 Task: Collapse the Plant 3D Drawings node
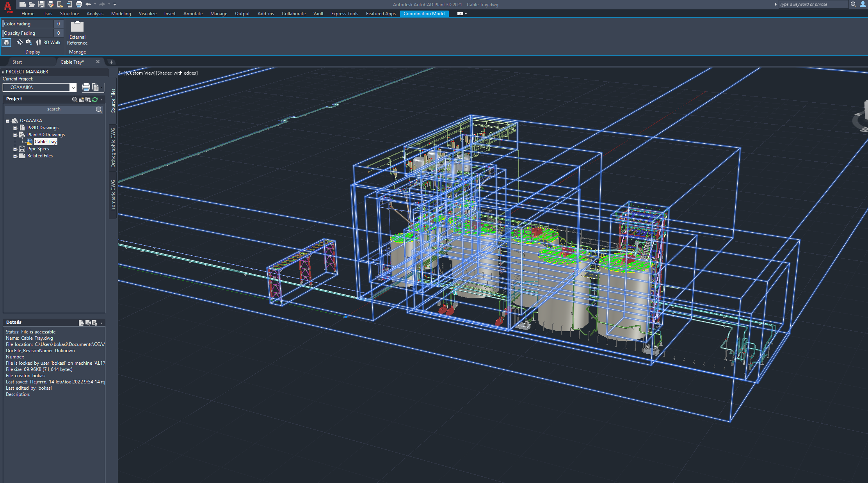coord(15,135)
